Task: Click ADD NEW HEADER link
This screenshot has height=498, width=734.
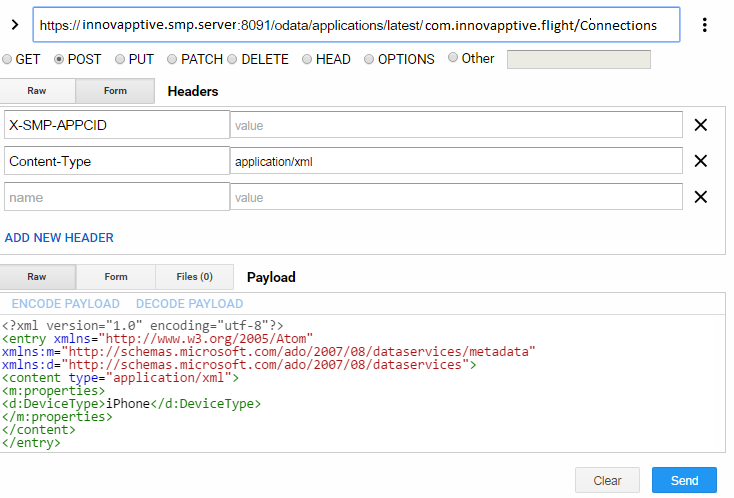Action: 59,238
